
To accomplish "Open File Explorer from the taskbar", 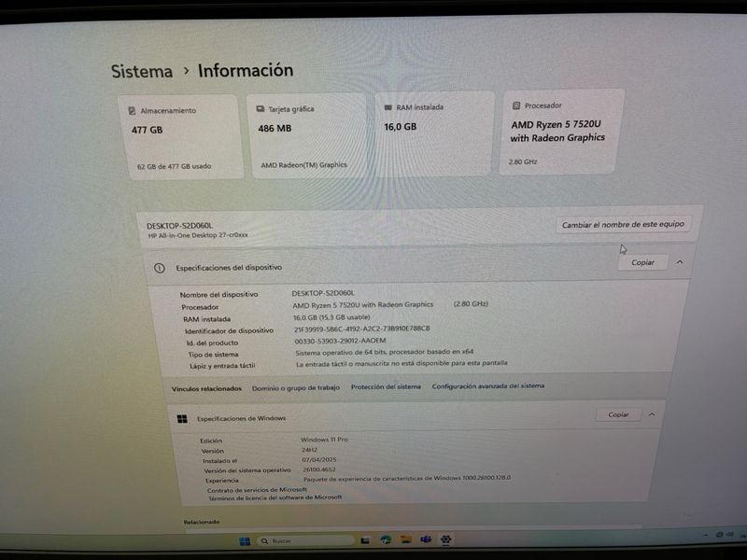I will click(406, 539).
